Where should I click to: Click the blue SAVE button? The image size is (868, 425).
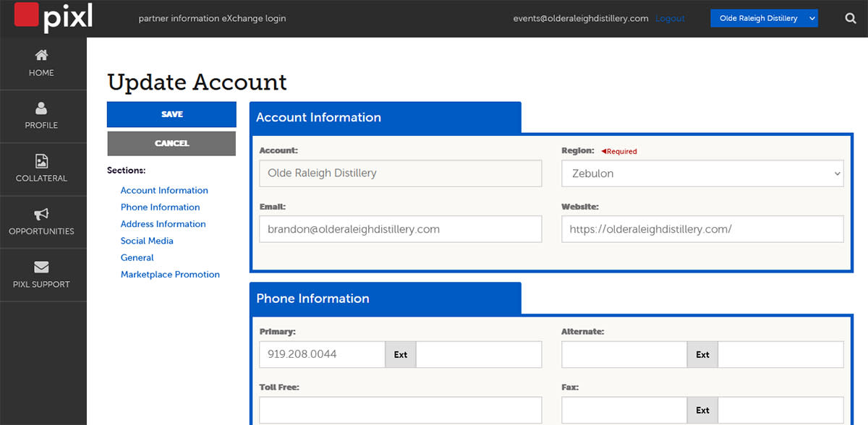171,114
